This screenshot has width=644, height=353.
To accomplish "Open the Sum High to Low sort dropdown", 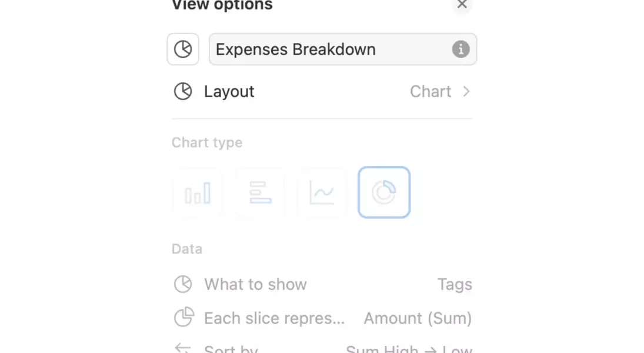I will (x=409, y=349).
